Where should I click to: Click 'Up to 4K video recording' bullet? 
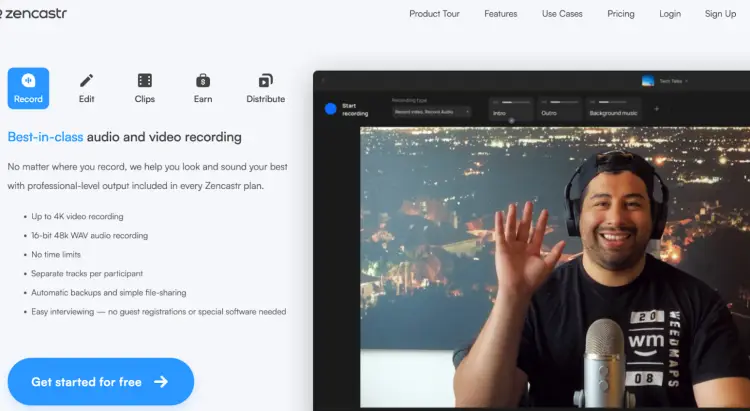coord(77,217)
